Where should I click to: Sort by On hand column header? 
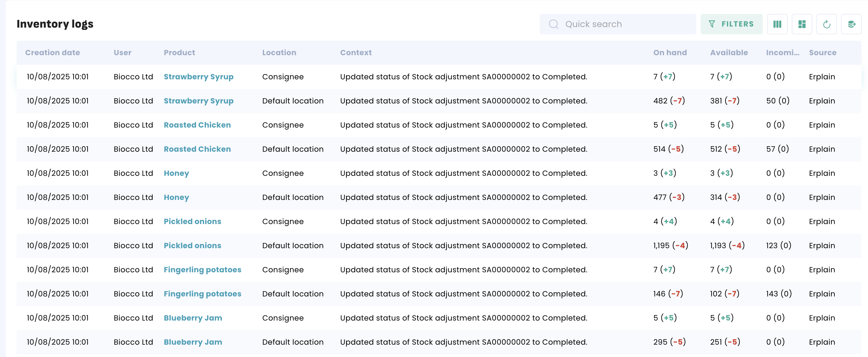[670, 53]
